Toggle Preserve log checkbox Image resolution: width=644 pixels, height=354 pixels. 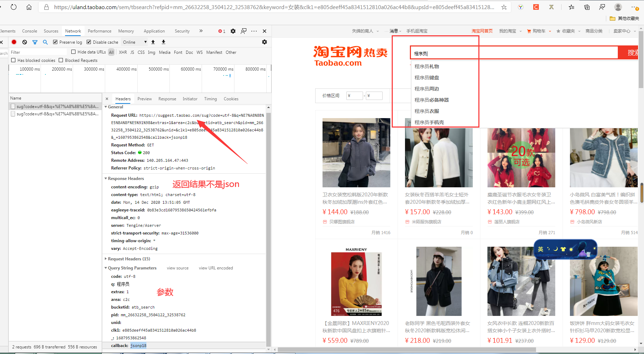click(x=55, y=42)
